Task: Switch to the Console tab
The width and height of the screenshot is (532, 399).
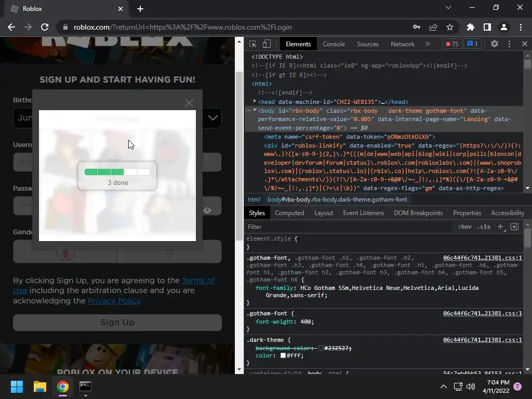Action: (334, 44)
